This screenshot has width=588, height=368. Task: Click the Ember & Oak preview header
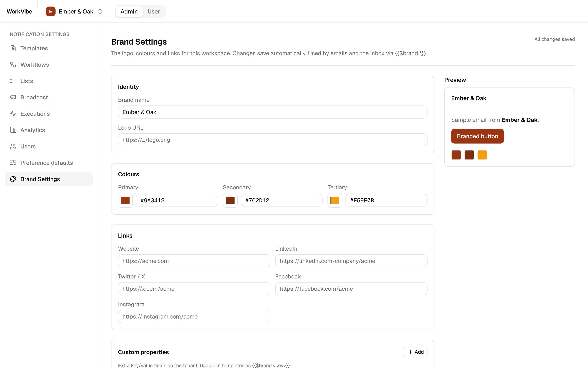[x=469, y=98]
